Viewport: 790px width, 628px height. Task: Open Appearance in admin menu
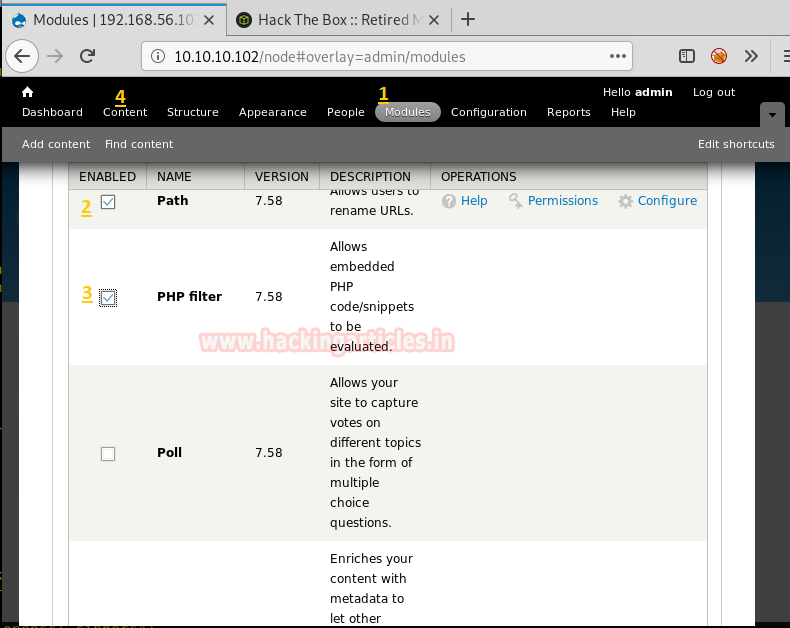273,112
